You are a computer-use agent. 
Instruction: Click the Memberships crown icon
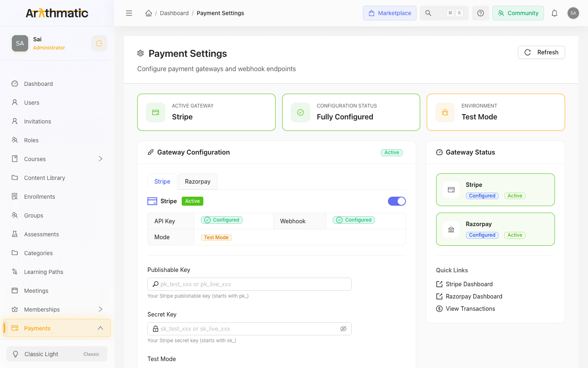[15, 309]
